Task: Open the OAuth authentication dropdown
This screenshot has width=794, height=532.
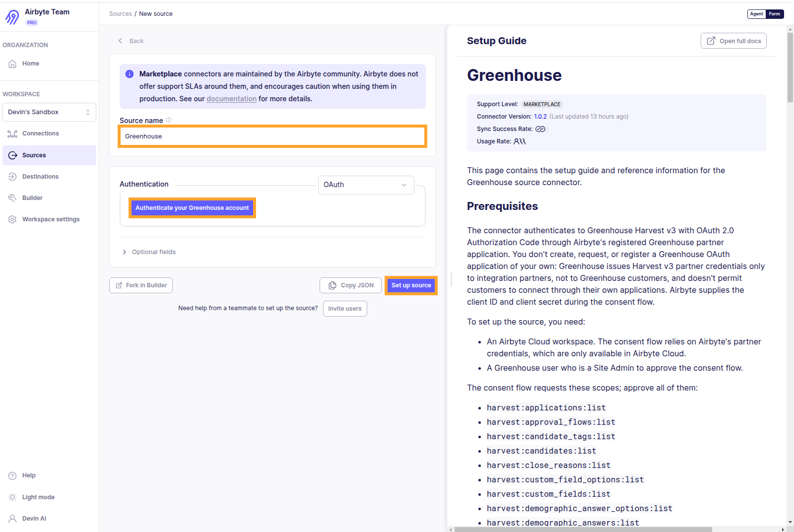Action: pos(366,185)
